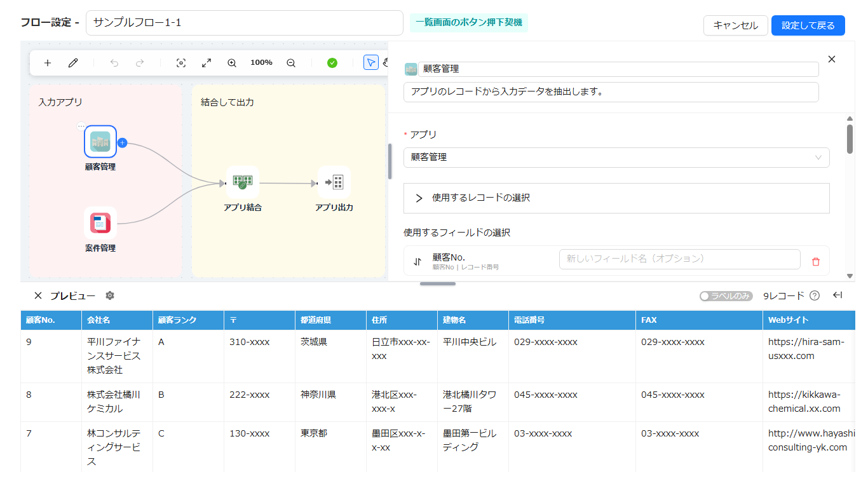Click the キャンセル button
The height and width of the screenshot is (488, 868).
(x=736, y=25)
